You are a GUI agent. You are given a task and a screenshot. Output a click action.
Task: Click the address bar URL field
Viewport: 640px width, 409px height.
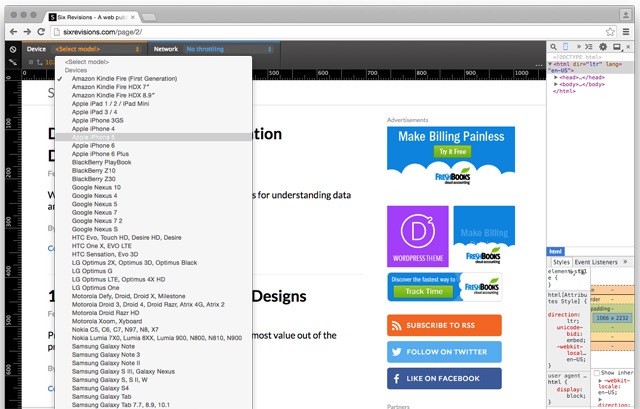tap(333, 32)
